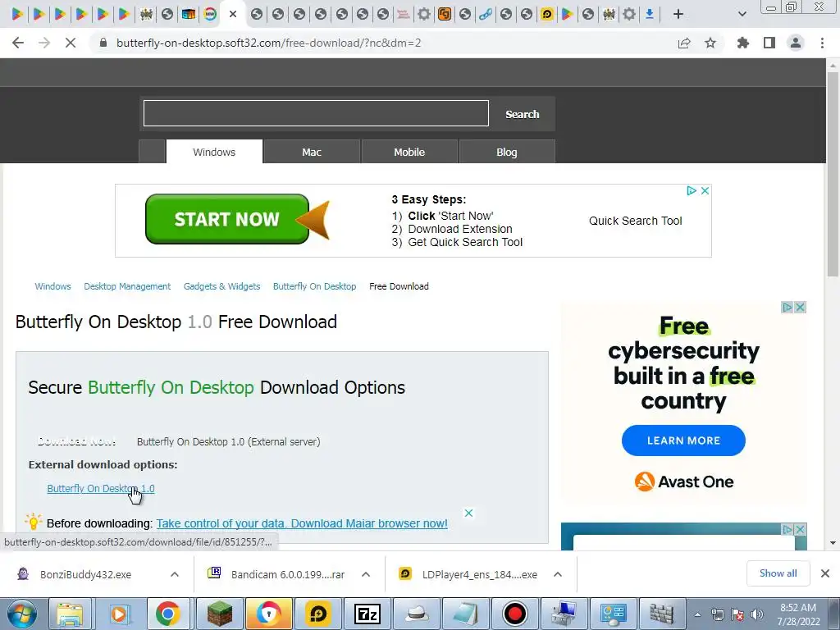Select the Mobile platform tab

(x=409, y=152)
